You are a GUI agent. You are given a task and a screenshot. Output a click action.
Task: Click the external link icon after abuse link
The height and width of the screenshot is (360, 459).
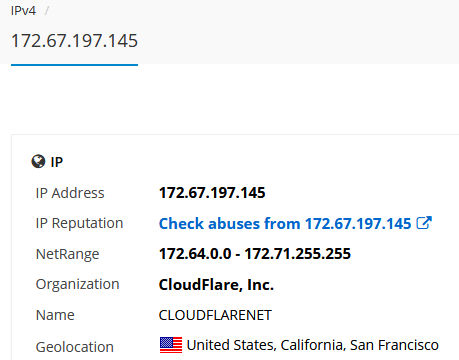point(424,223)
